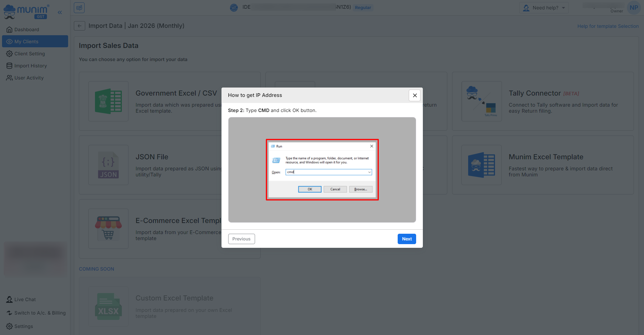Switch to A/c. & Billing
Screen dimensions: 644x335
(x=40, y=313)
